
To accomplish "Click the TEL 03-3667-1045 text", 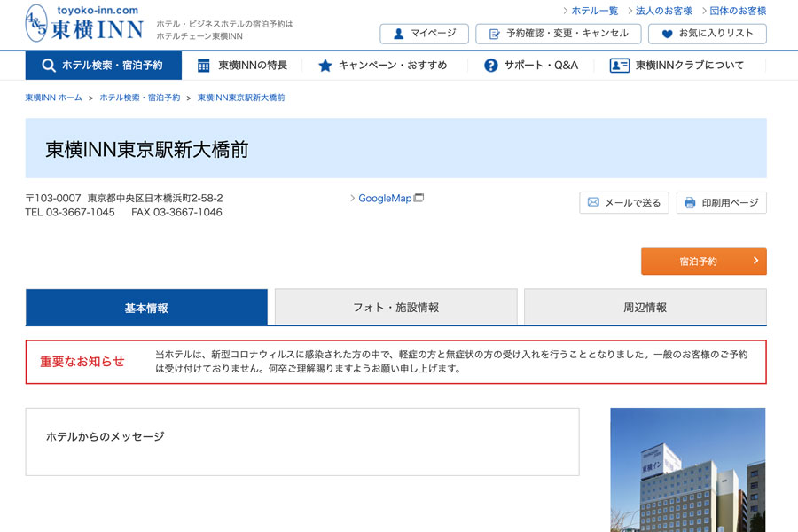I will (x=70, y=212).
